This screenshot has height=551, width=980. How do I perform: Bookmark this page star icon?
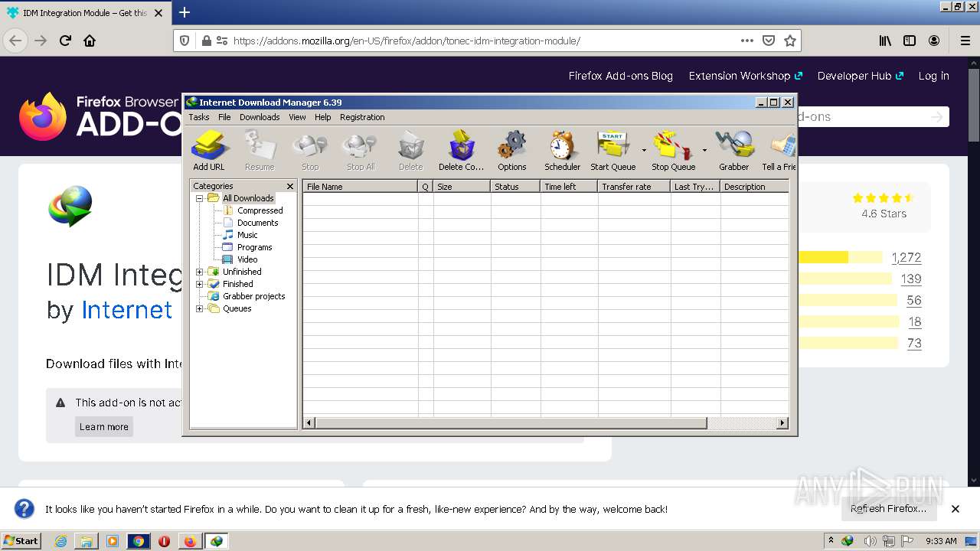[x=790, y=41]
